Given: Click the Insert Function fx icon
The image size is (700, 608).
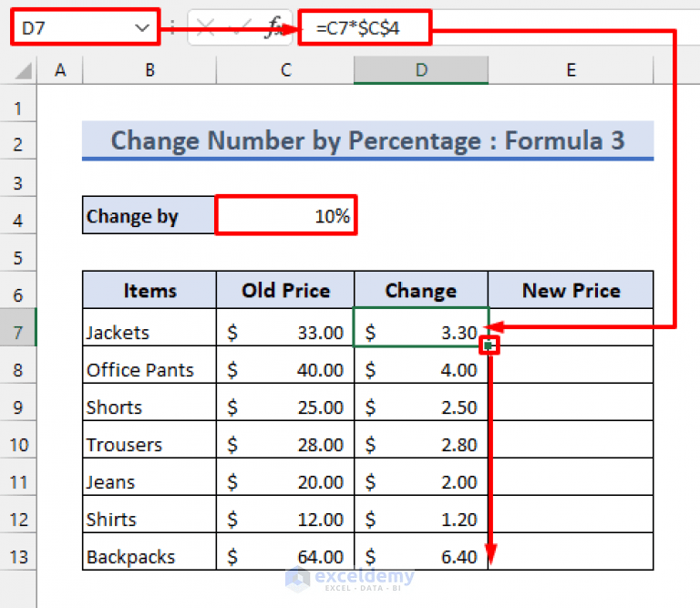Looking at the screenshot, I should [273, 27].
